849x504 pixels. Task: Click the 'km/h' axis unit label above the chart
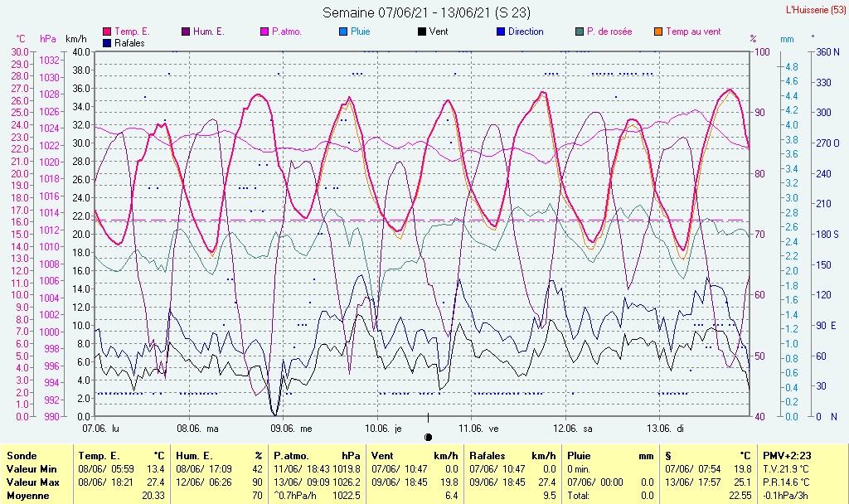[76, 39]
